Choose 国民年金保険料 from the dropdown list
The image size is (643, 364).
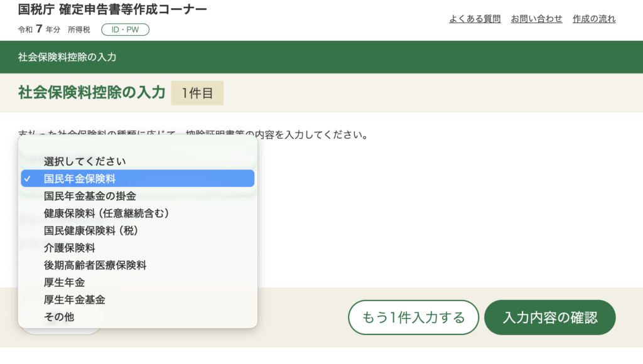click(80, 179)
